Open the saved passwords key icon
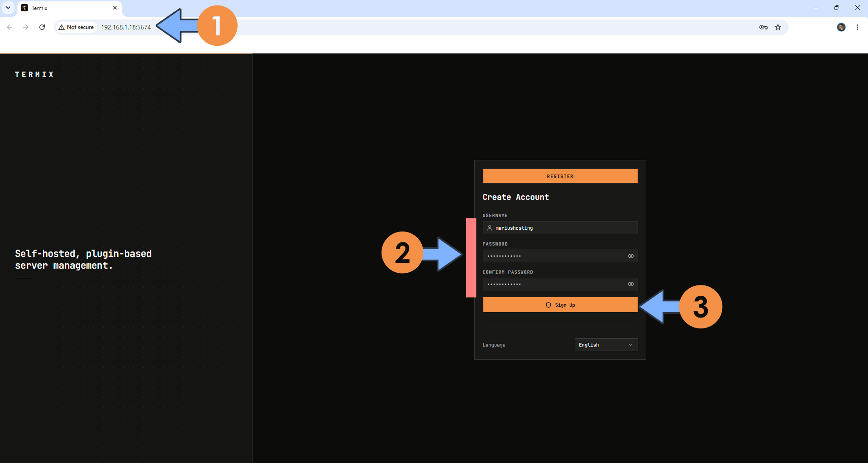 click(763, 27)
